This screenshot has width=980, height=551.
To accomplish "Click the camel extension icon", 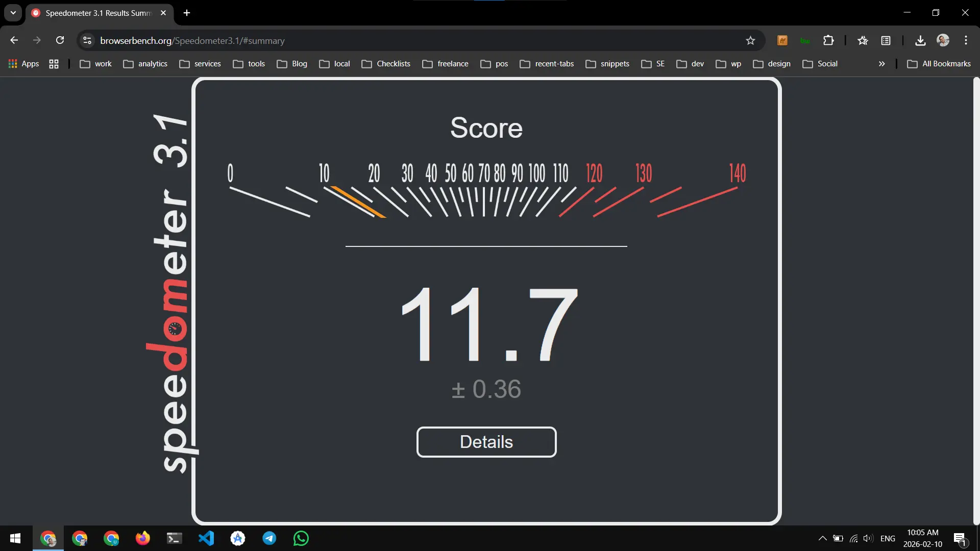I will click(782, 40).
